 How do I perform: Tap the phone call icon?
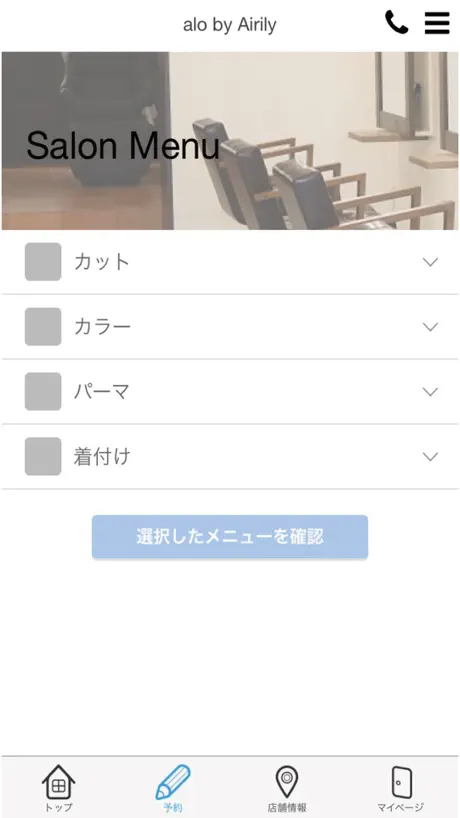pos(396,22)
